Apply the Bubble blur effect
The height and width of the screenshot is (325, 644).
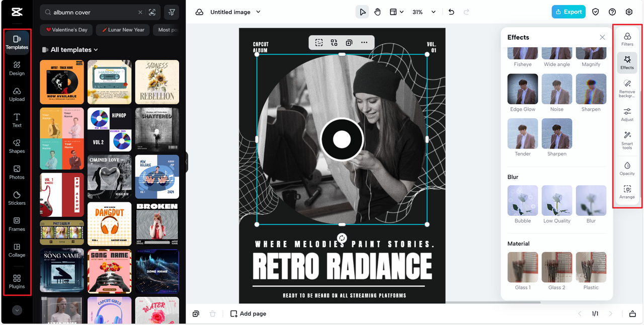click(x=523, y=201)
